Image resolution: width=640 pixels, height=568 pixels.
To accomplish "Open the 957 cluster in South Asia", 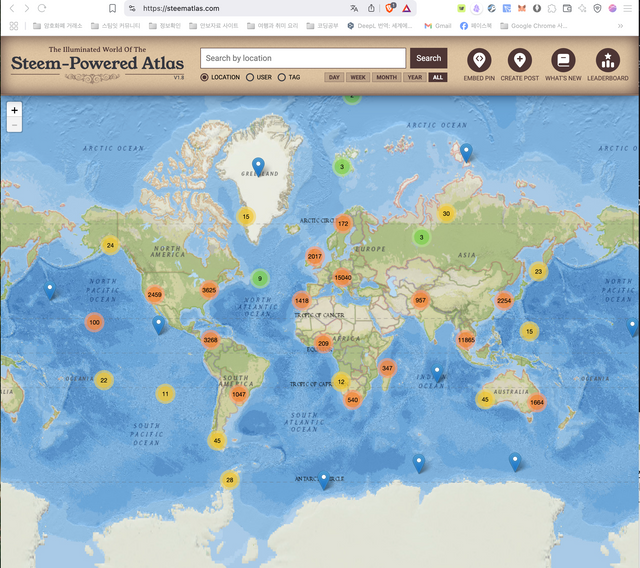I will (420, 300).
